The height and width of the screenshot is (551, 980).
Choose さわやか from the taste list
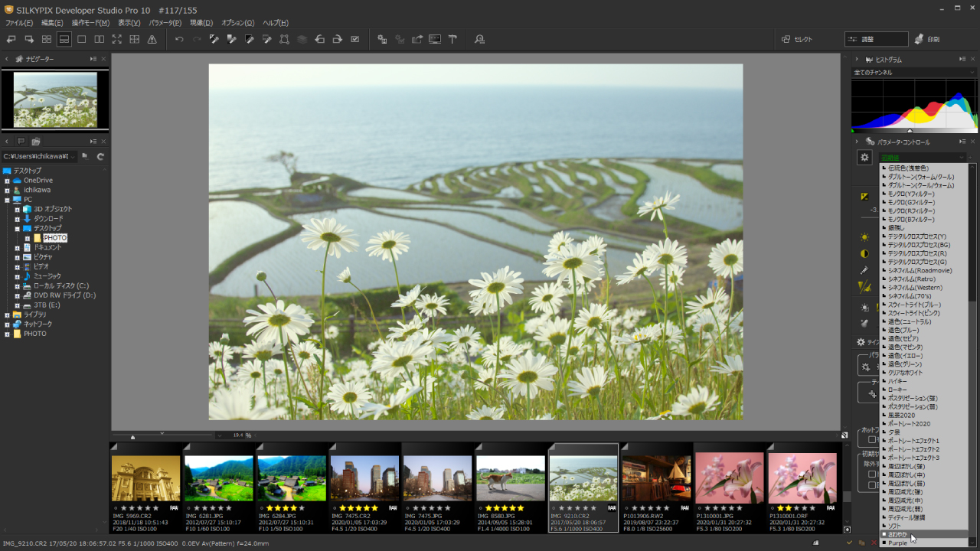(x=924, y=534)
